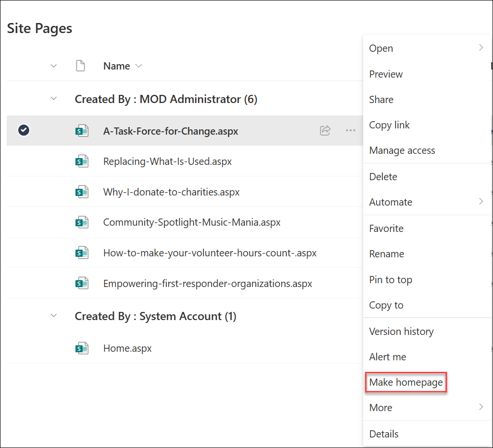Click the share icon on A-Task-Force-for-Change row
Screen dimensions: 493x448
[325, 130]
